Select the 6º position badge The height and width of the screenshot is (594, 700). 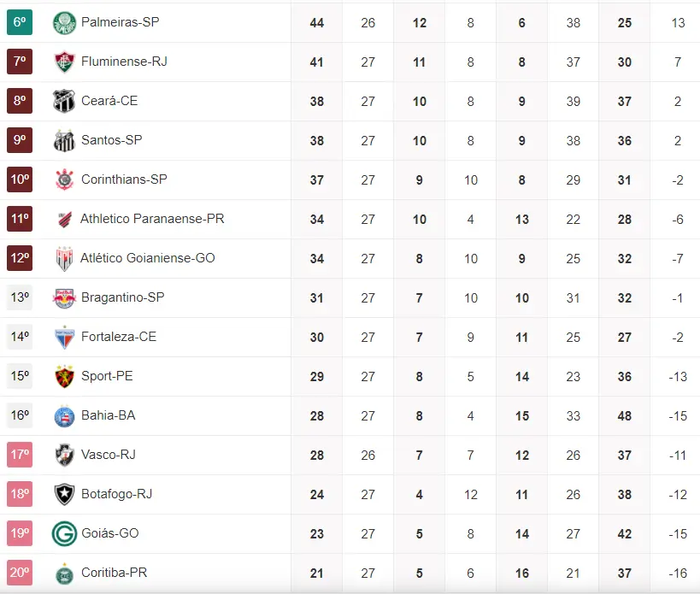point(20,22)
